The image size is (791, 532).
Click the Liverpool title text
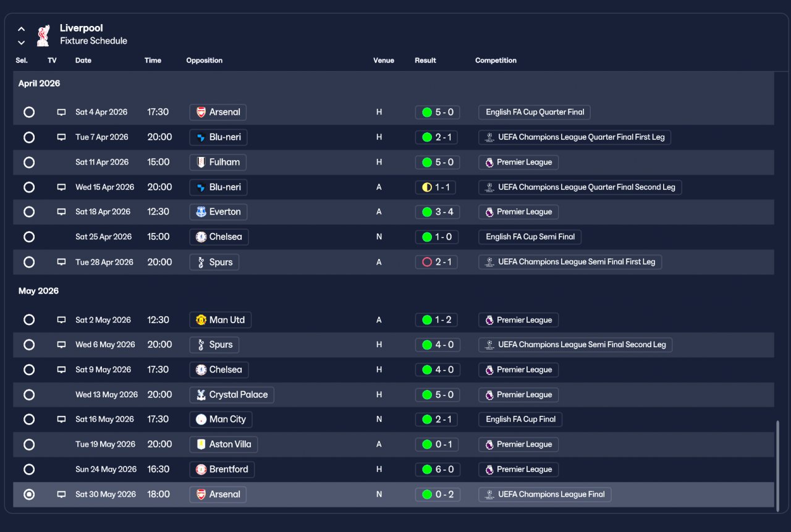(x=82, y=28)
